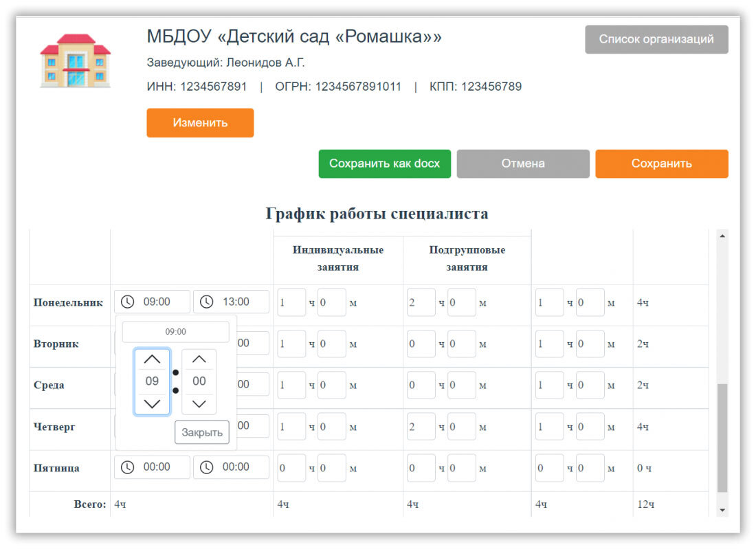The height and width of the screenshot is (549, 756).
Task: Cancel changes with Отмена button
Action: pyautogui.click(x=522, y=164)
